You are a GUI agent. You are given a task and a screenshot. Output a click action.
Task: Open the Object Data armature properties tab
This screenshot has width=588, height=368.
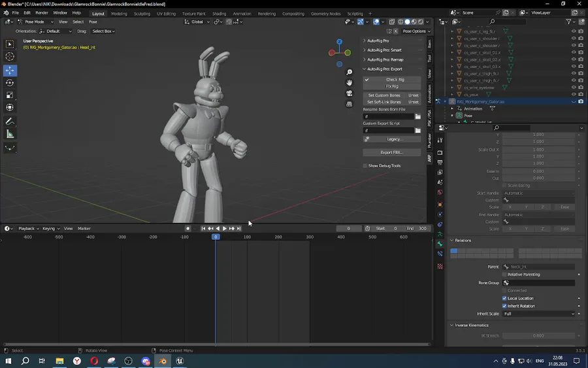[440, 234]
